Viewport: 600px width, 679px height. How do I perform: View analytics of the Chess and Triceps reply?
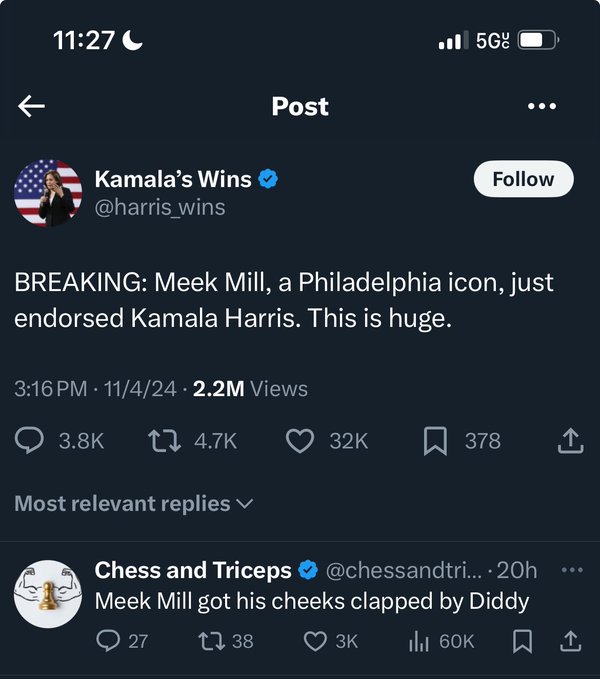(418, 641)
